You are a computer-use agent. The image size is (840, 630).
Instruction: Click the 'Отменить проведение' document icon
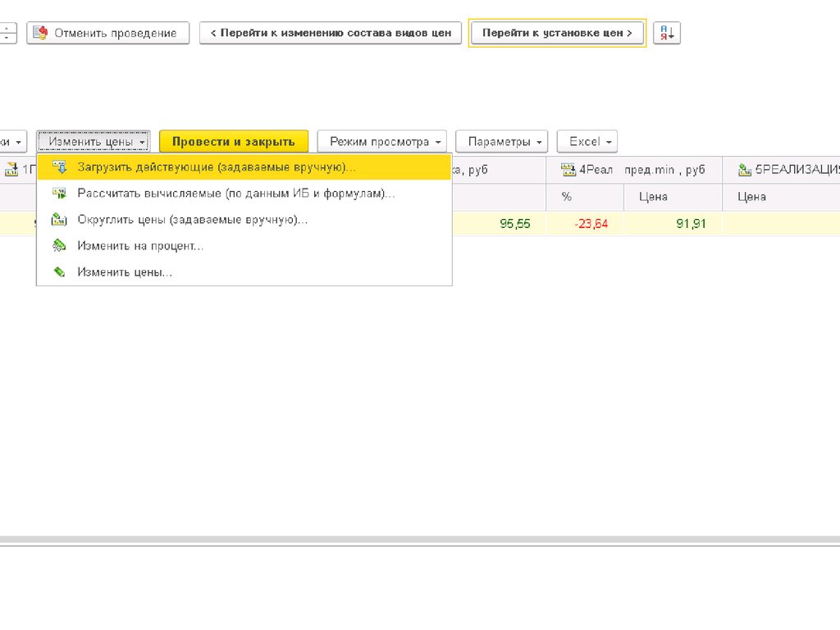click(x=40, y=33)
